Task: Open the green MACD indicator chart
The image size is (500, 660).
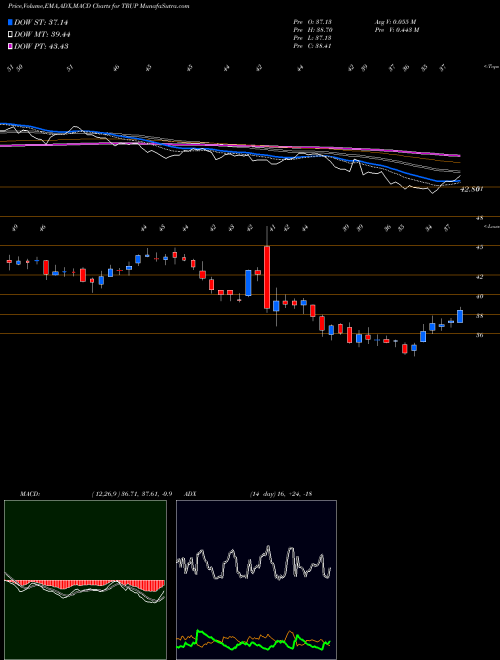Action: pos(85,580)
